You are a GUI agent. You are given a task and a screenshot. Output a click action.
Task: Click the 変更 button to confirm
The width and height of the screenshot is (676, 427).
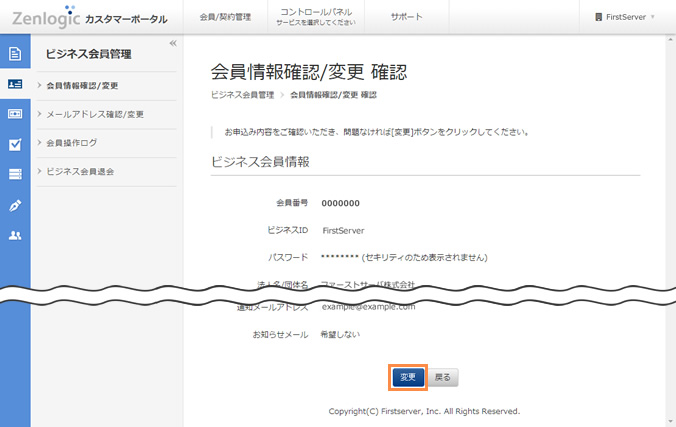click(407, 377)
